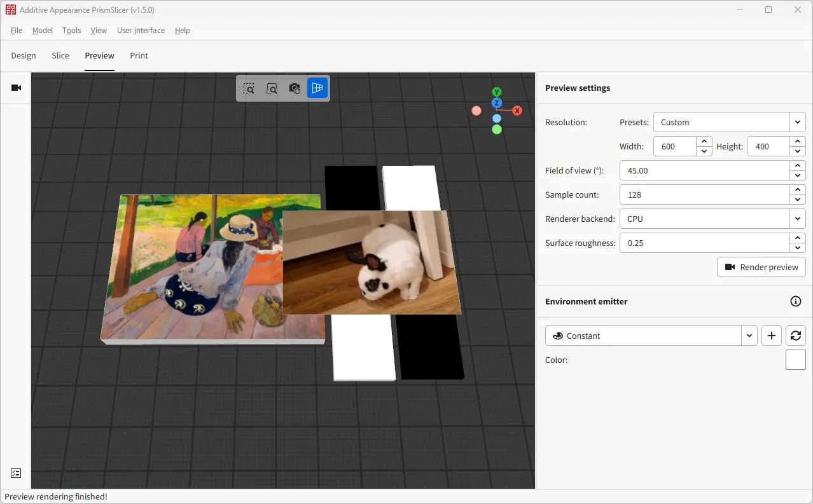Viewport: 813px width, 504px height.
Task: Select the region zoom tool
Action: coord(249,88)
